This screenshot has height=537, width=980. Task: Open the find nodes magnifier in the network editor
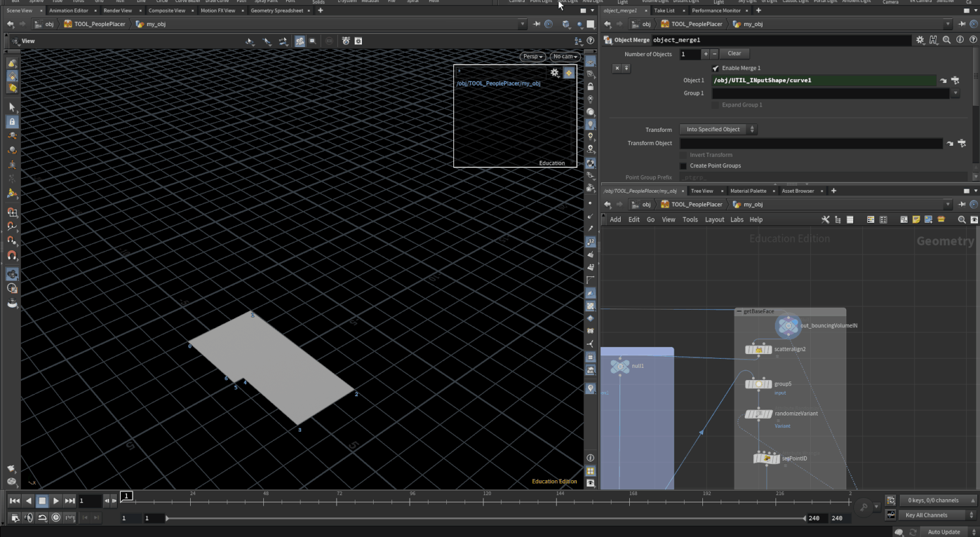click(962, 220)
